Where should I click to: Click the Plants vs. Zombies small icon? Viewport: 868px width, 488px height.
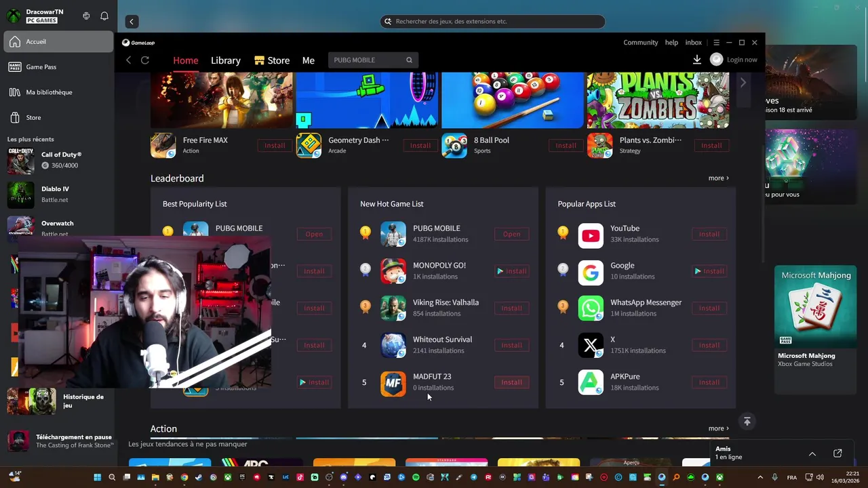tap(599, 146)
